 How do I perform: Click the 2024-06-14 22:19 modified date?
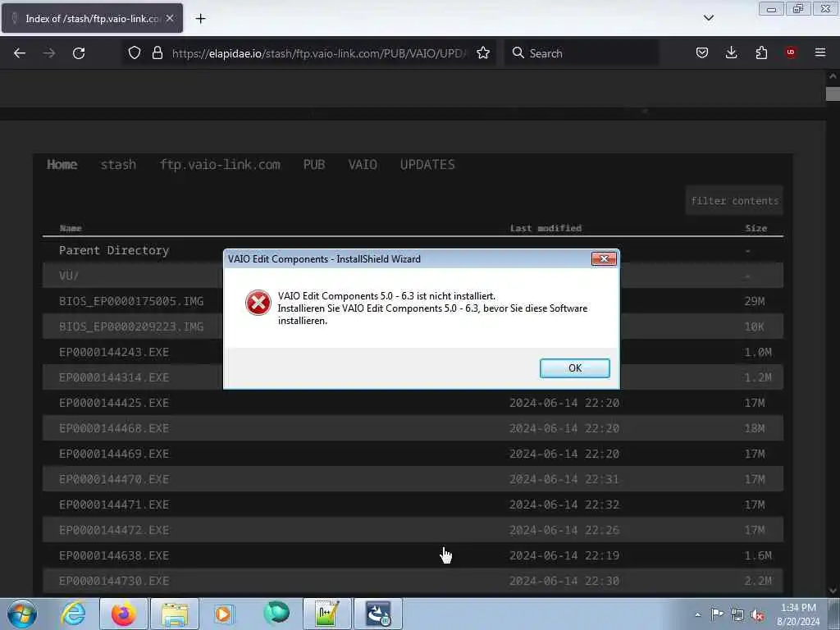(x=564, y=555)
